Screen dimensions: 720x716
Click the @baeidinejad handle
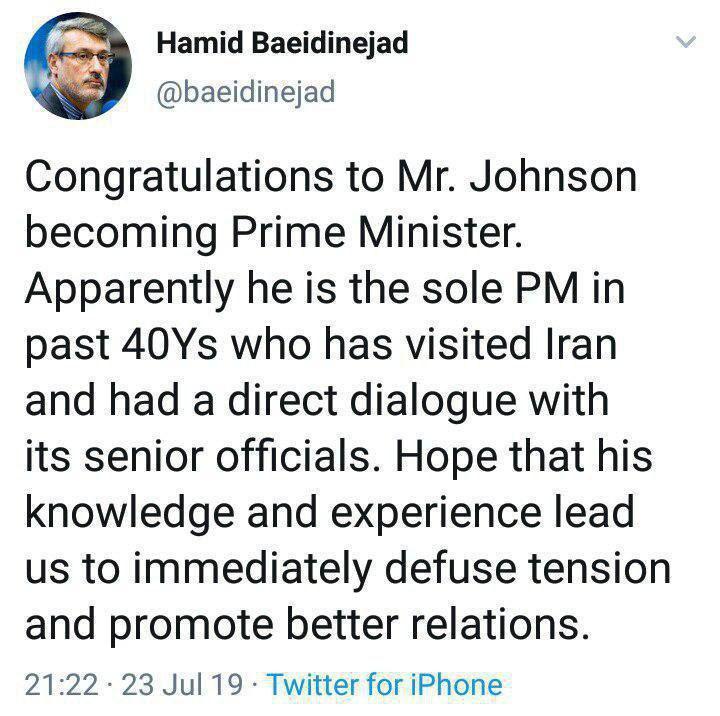click(x=246, y=92)
